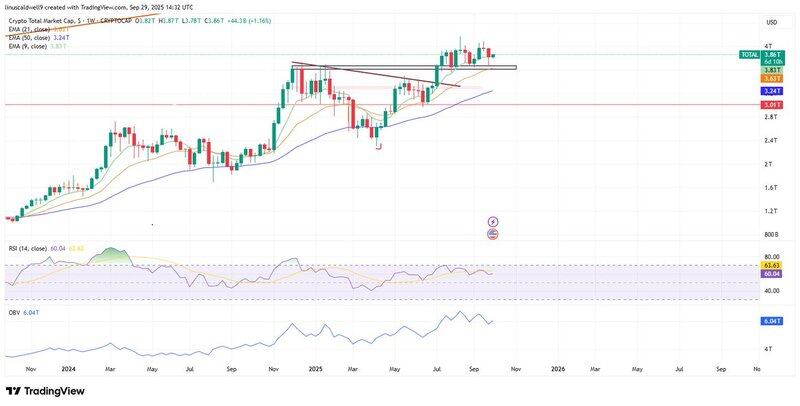Open the USD currency dropdown
The height and width of the screenshot is (406, 800).
pos(771,22)
